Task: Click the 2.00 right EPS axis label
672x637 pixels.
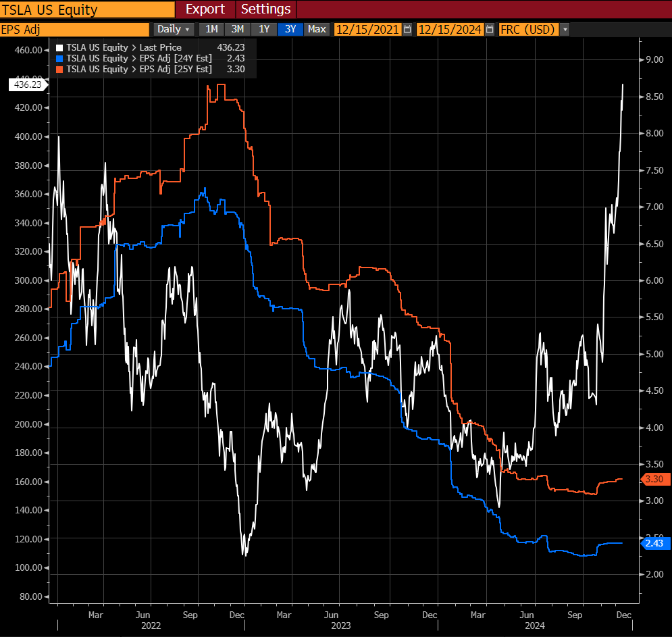Action: [654, 574]
